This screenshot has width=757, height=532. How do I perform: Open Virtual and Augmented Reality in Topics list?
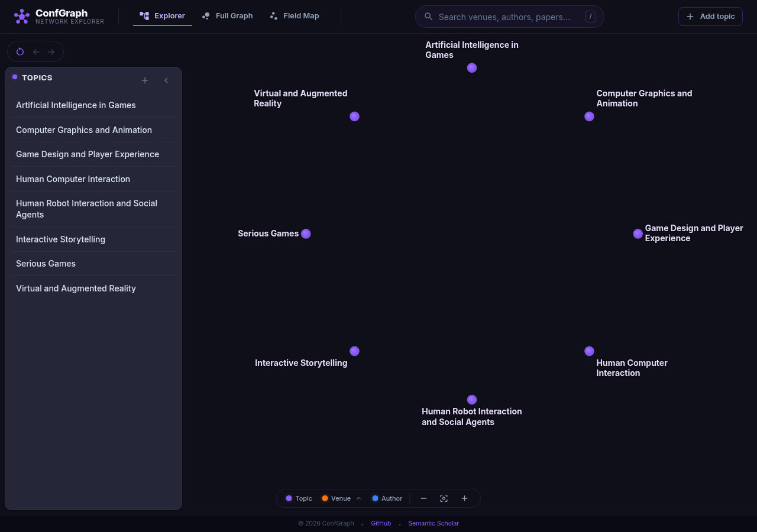tap(93, 288)
